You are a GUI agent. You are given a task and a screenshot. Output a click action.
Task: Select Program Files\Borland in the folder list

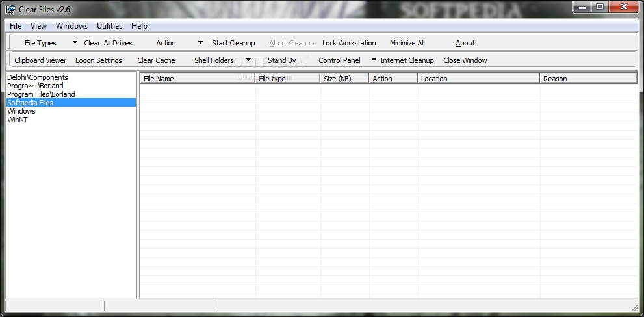71,94
